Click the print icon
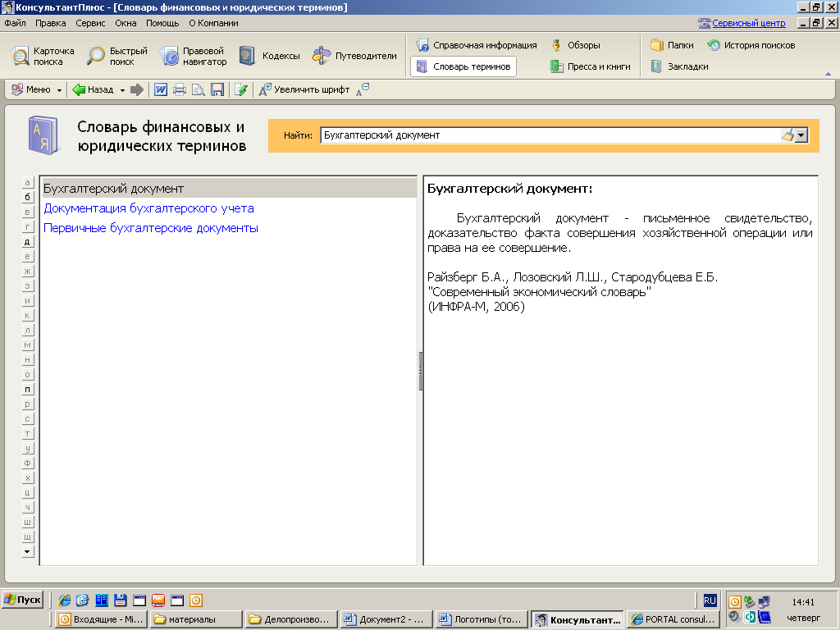Screen dimensions: 840x630 point(180,89)
